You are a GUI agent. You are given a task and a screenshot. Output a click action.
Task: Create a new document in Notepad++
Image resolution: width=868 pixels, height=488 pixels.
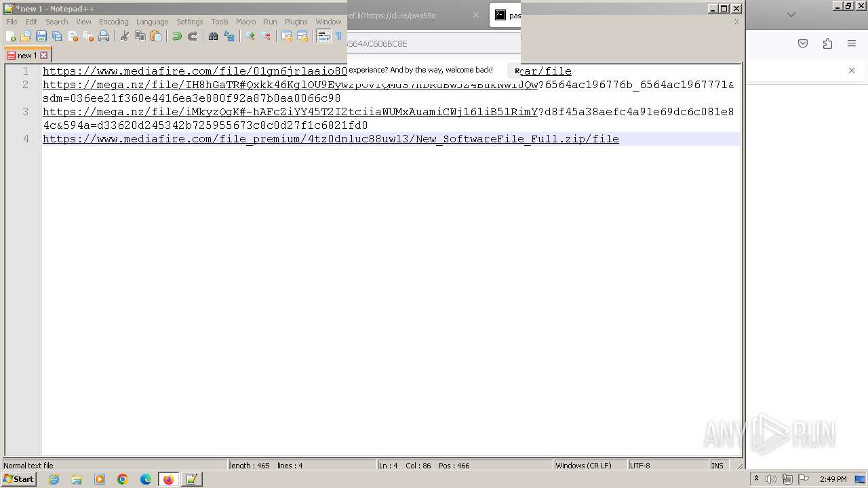pos(11,37)
